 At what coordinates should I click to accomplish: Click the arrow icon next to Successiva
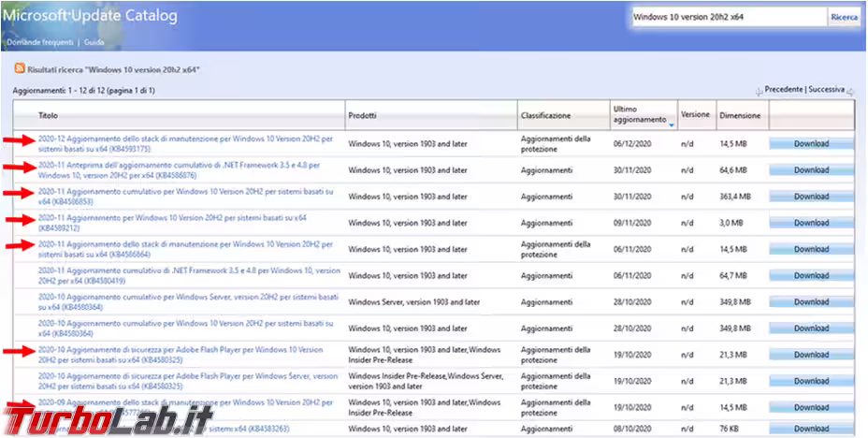(851, 91)
